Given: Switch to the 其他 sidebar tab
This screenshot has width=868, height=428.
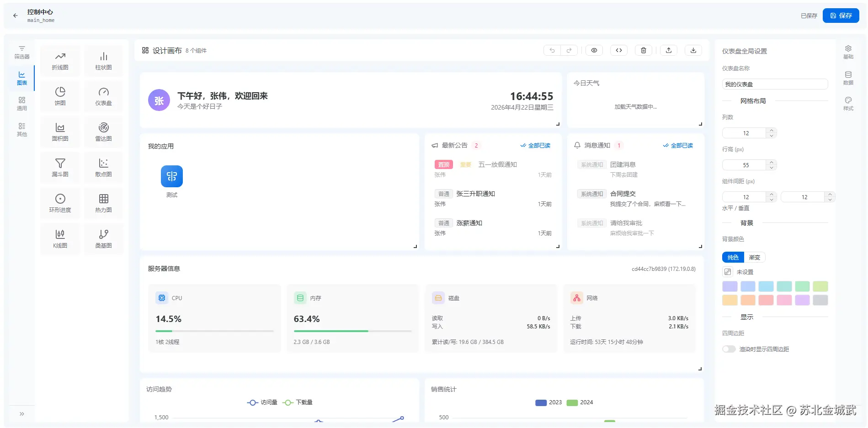Looking at the screenshot, I should [21, 130].
